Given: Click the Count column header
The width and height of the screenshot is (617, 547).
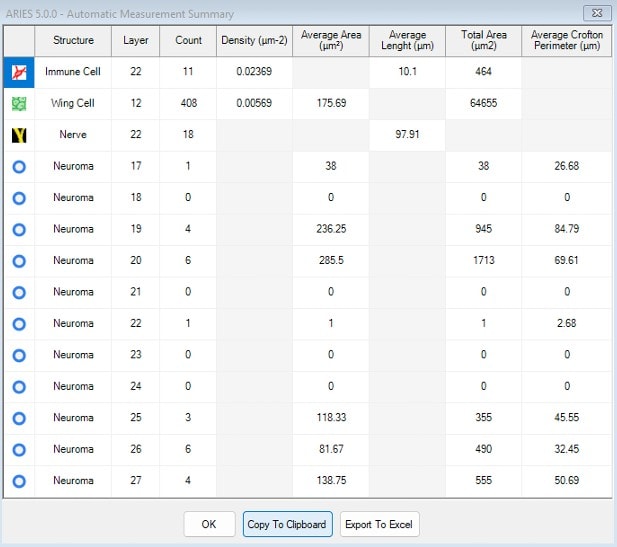Looking at the screenshot, I should tap(188, 41).
